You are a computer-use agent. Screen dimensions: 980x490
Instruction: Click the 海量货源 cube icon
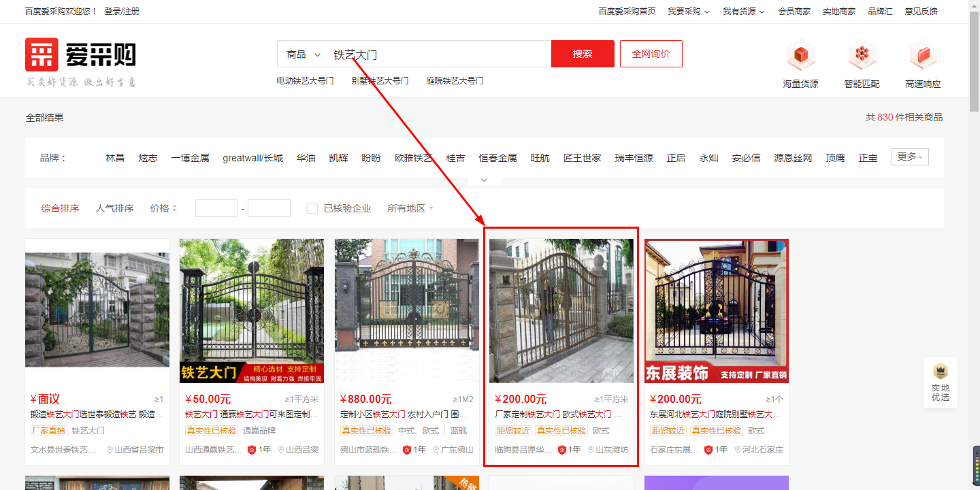800,54
